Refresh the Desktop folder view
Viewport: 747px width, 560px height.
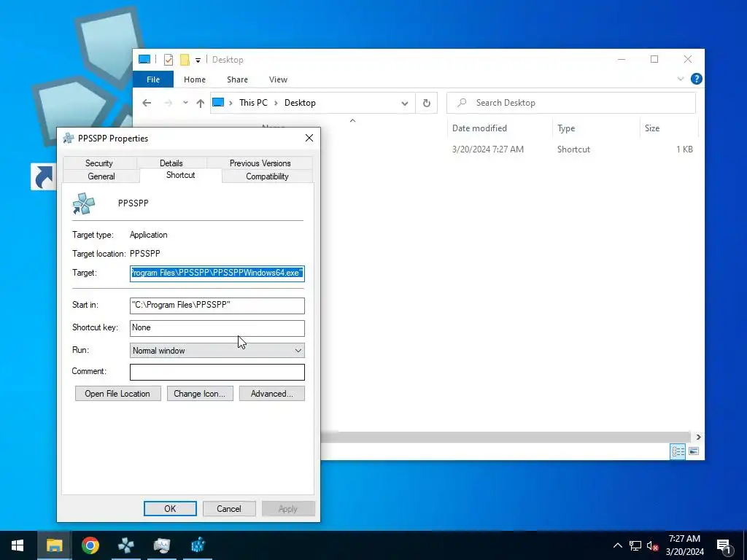pyautogui.click(x=426, y=103)
